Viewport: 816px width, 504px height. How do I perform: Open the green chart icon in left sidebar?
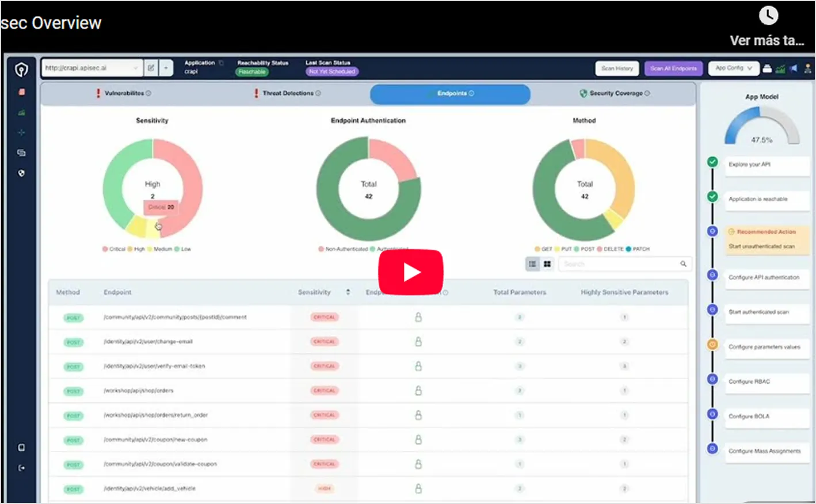pyautogui.click(x=22, y=113)
